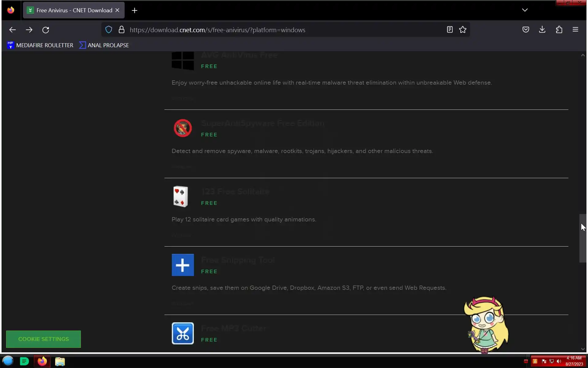The height and width of the screenshot is (368, 588).
Task: Click the Firefox back arrow button
Action: tap(13, 30)
